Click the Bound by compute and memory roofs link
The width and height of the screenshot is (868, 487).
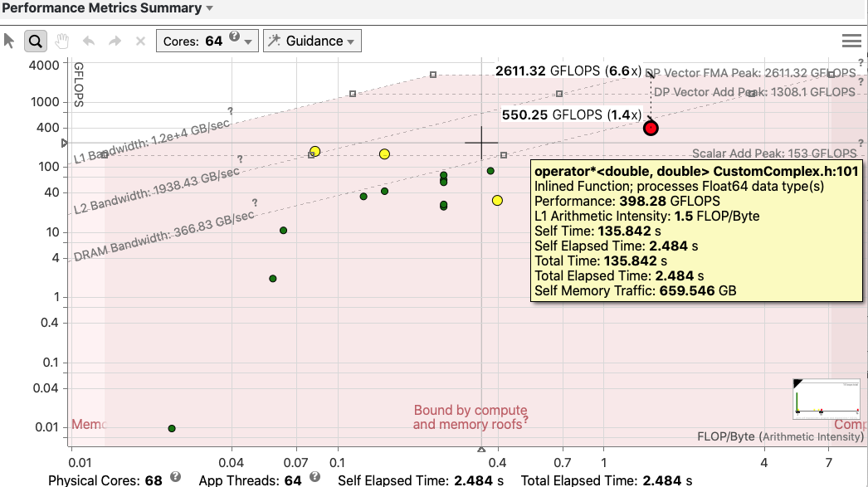pos(470,416)
